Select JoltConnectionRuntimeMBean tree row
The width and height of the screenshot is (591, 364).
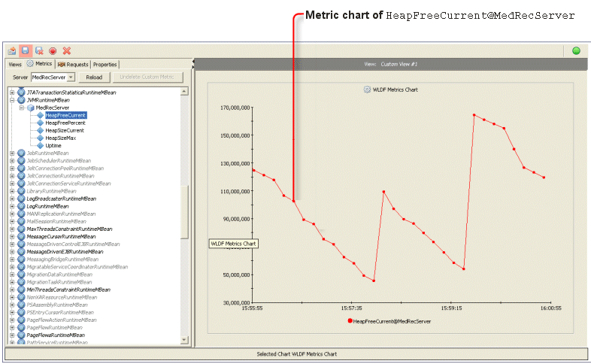[60, 176]
